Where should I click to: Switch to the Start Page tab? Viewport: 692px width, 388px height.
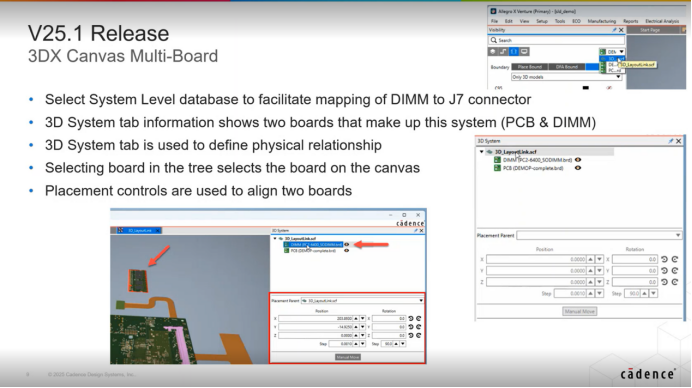click(x=650, y=30)
